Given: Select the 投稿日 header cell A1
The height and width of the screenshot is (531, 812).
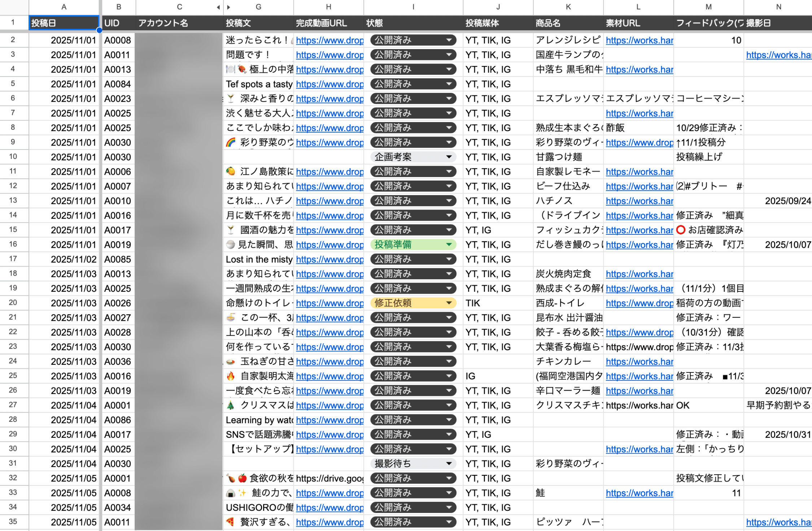Looking at the screenshot, I should click(64, 23).
